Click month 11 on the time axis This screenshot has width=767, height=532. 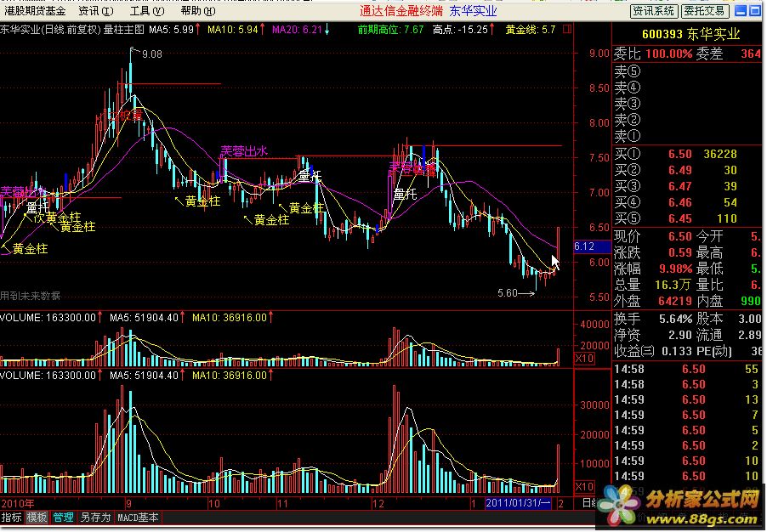tap(282, 503)
